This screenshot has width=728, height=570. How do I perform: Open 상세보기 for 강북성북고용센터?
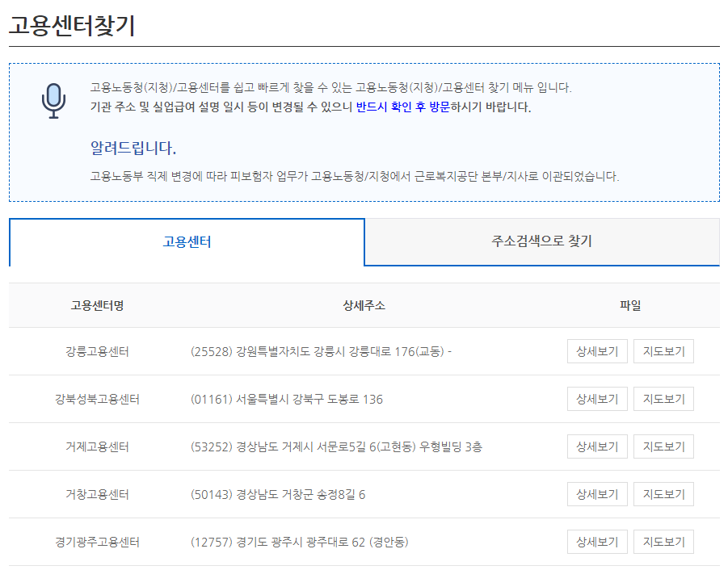pos(597,399)
